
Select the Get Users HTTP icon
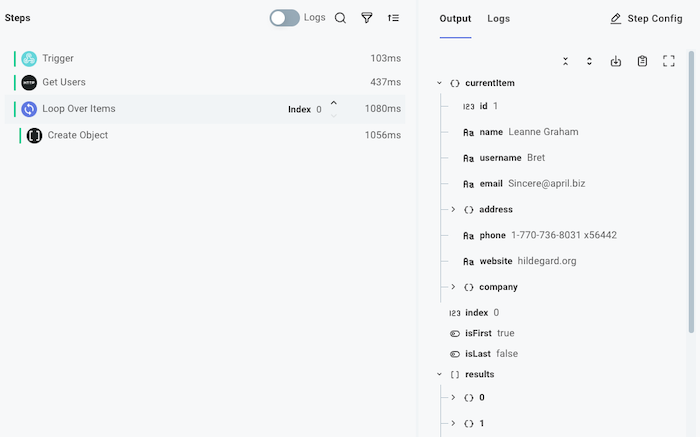pyautogui.click(x=29, y=83)
